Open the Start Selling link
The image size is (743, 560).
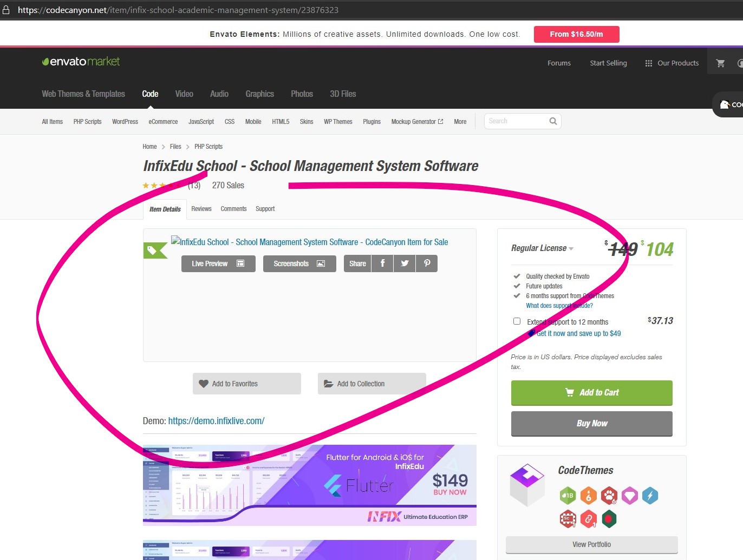[609, 63]
